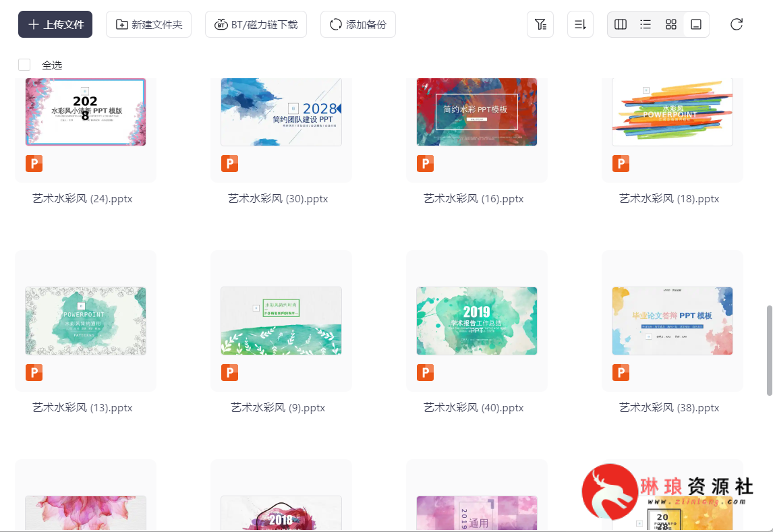Click PowerPoint icon of 艺术水彩风 (18).pptx

point(621,164)
